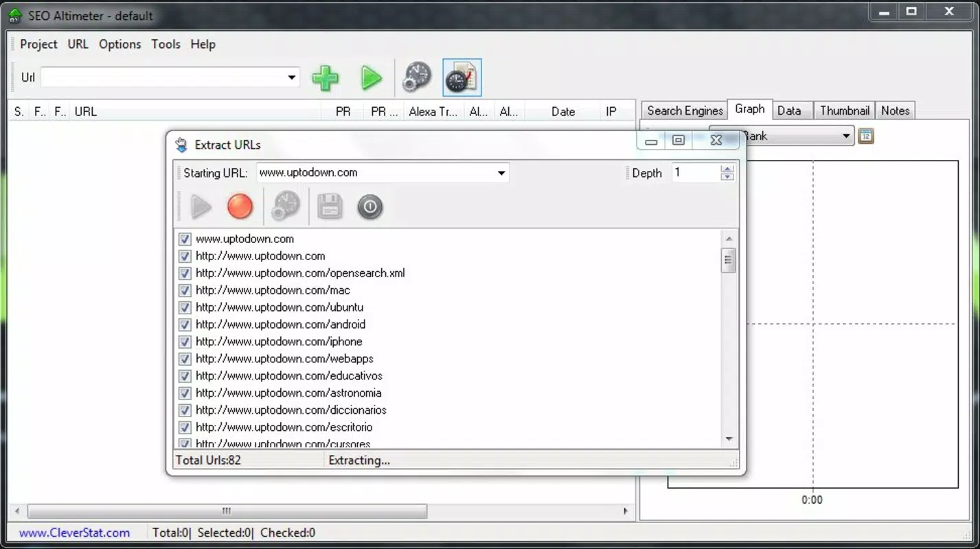This screenshot has height=549, width=980.
Task: Increase Depth with the stepper up arrow
Action: (727, 169)
